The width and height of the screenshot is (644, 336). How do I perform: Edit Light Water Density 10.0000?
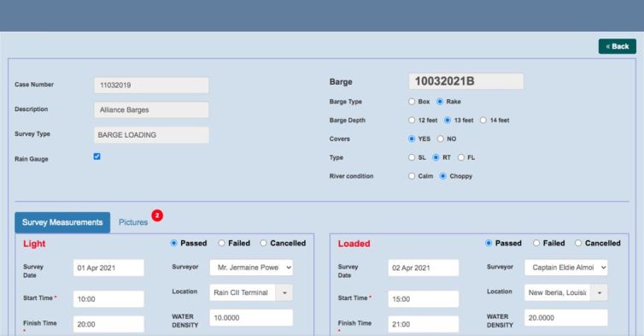coord(251,318)
